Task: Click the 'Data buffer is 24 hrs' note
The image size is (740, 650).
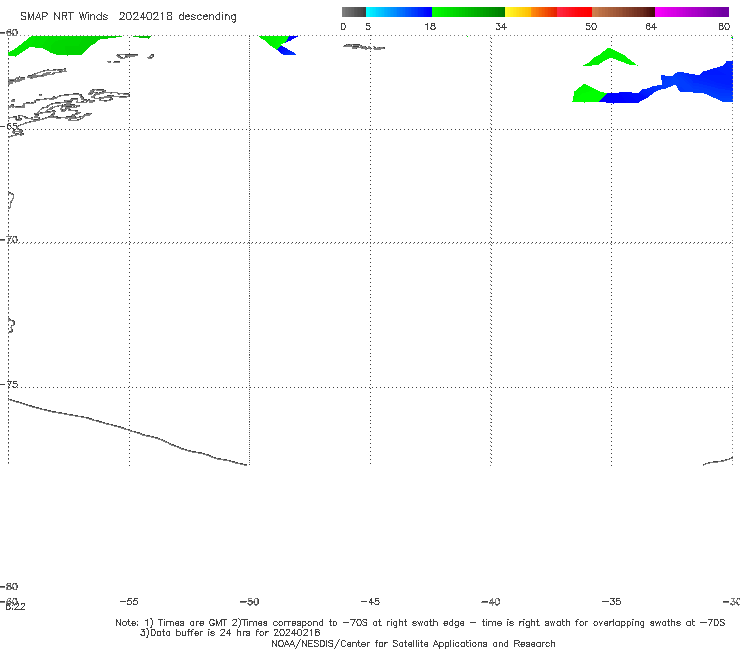Action: coord(230,633)
